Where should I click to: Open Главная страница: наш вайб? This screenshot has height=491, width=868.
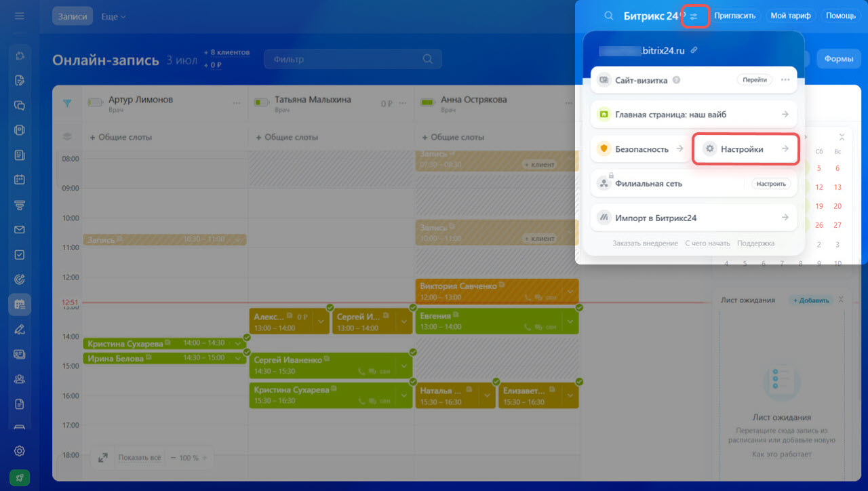[x=694, y=115]
